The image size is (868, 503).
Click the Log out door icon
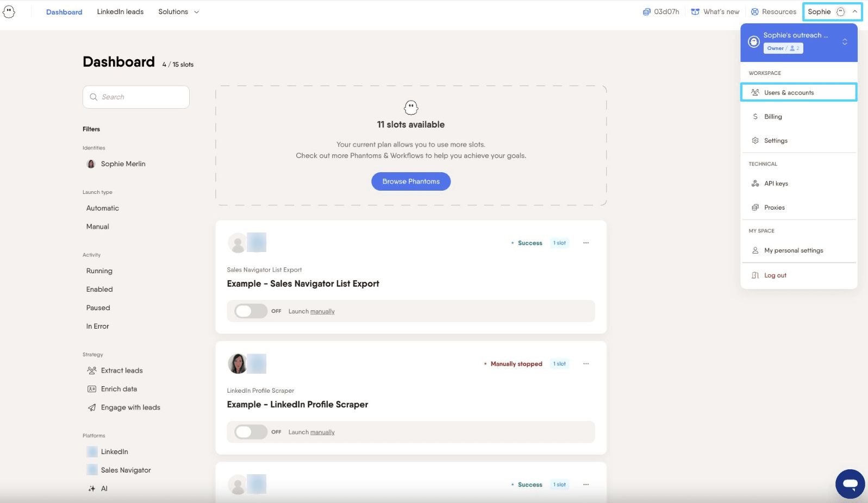(x=755, y=275)
